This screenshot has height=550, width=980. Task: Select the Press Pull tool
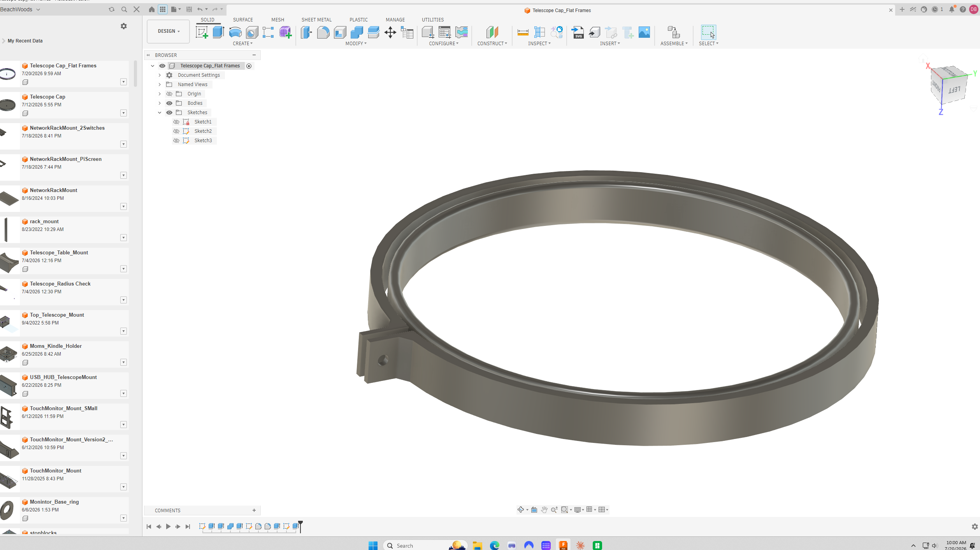[306, 32]
